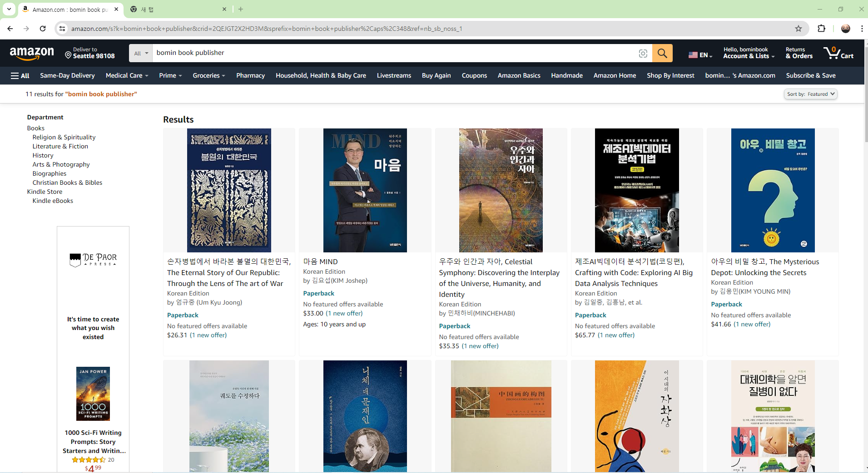The image size is (868, 473).
Task: Open Amazon Basics
Action: pos(519,76)
